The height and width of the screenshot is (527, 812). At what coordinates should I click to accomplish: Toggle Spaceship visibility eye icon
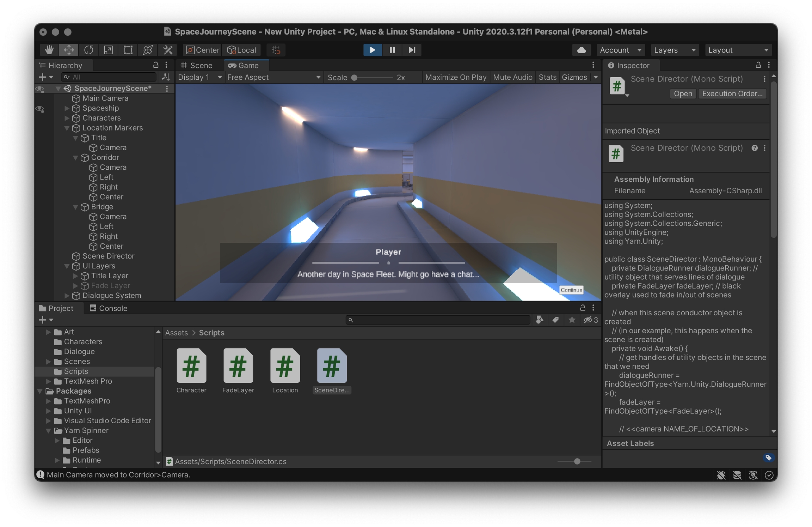40,108
